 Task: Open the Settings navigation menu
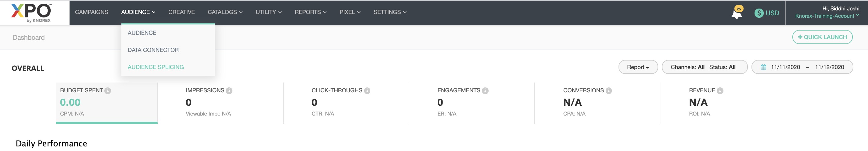pyautogui.click(x=389, y=12)
